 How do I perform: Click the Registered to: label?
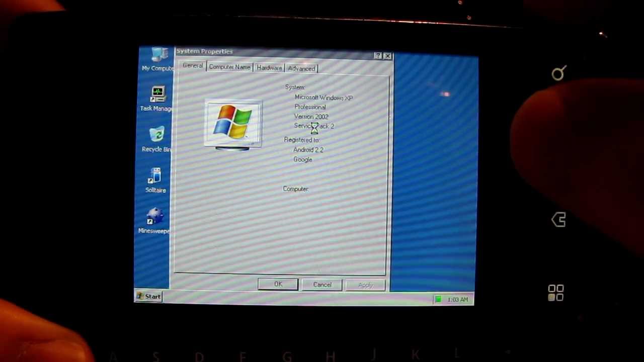(301, 140)
